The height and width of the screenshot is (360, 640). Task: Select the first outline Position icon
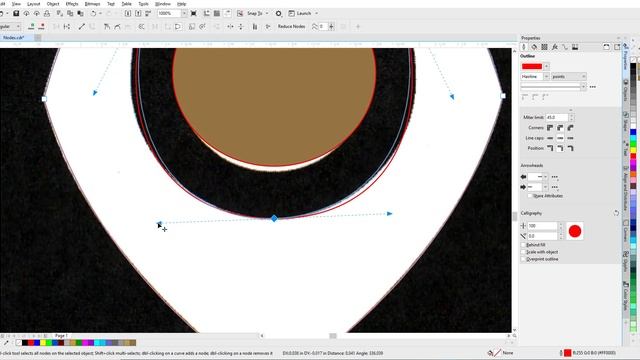tap(550, 148)
